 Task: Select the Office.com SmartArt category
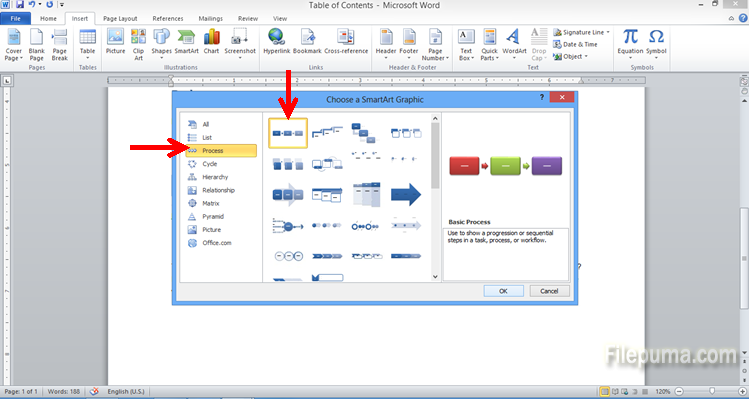[x=221, y=243]
